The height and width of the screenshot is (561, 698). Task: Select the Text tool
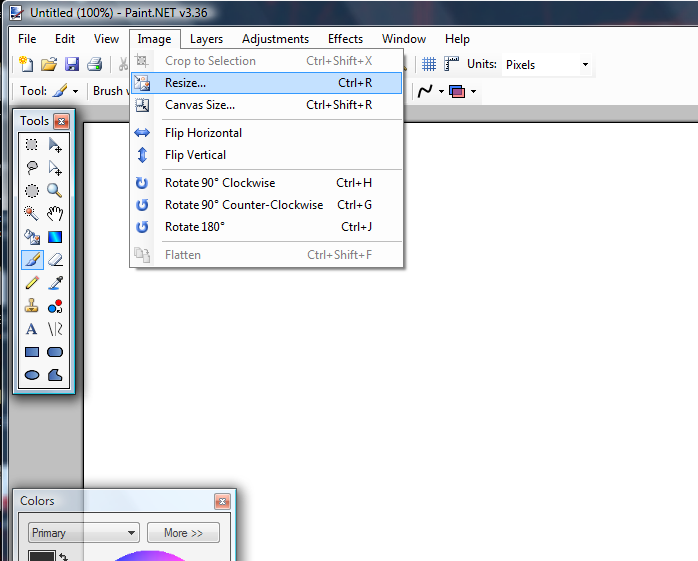click(x=32, y=329)
